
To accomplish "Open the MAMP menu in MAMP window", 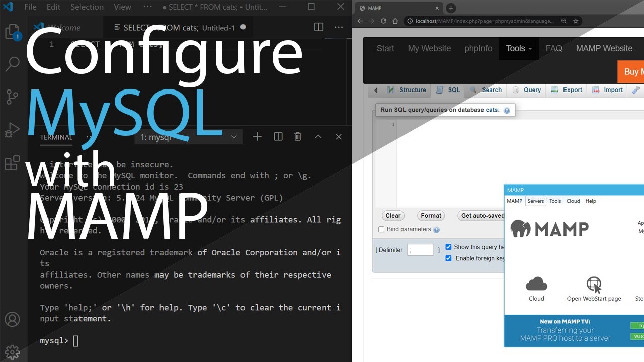I will point(514,201).
